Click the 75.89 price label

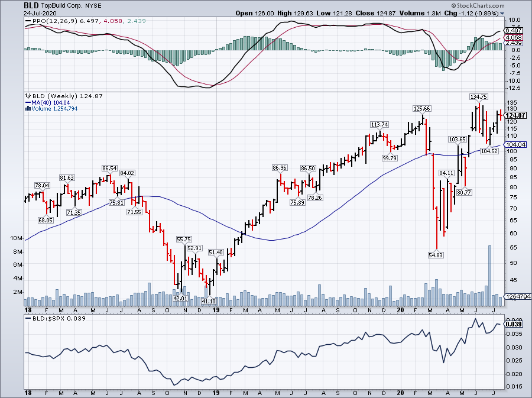coord(297,203)
